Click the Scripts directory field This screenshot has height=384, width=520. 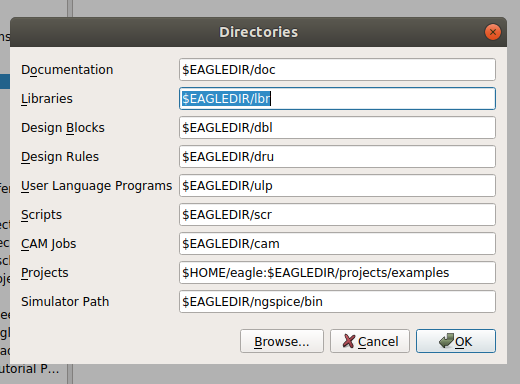[337, 215]
